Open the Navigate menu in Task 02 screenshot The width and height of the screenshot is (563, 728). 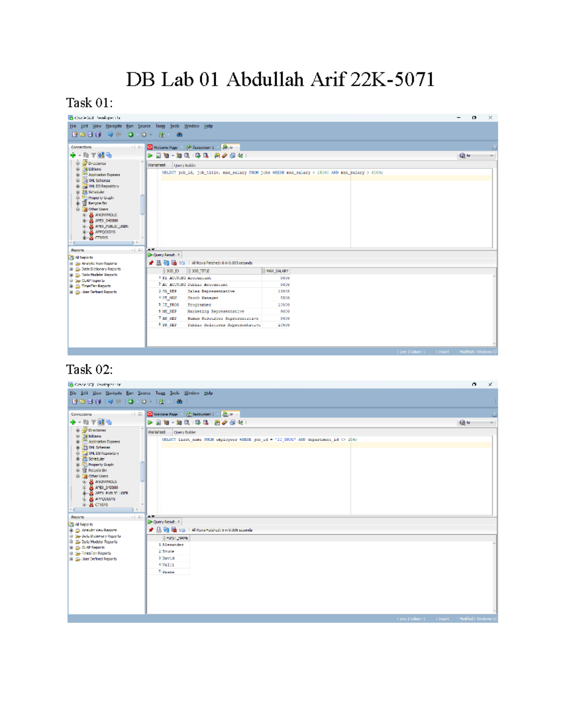pyautogui.click(x=114, y=393)
